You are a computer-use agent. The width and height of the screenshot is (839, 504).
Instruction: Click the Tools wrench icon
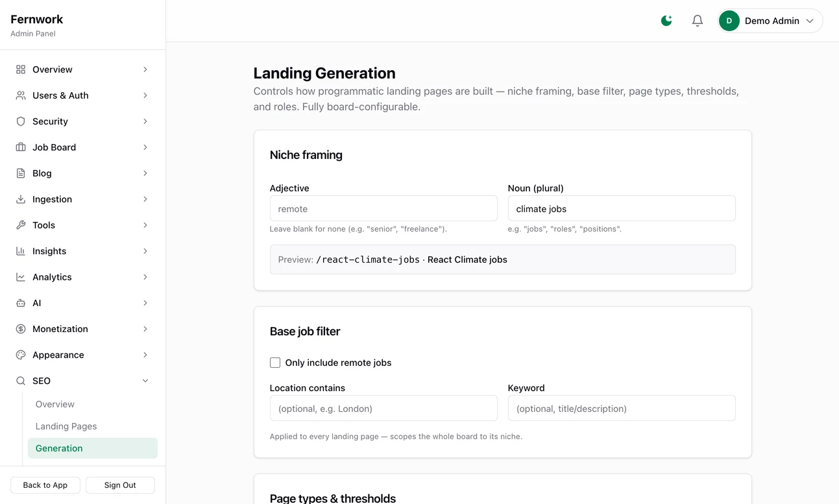pos(21,225)
